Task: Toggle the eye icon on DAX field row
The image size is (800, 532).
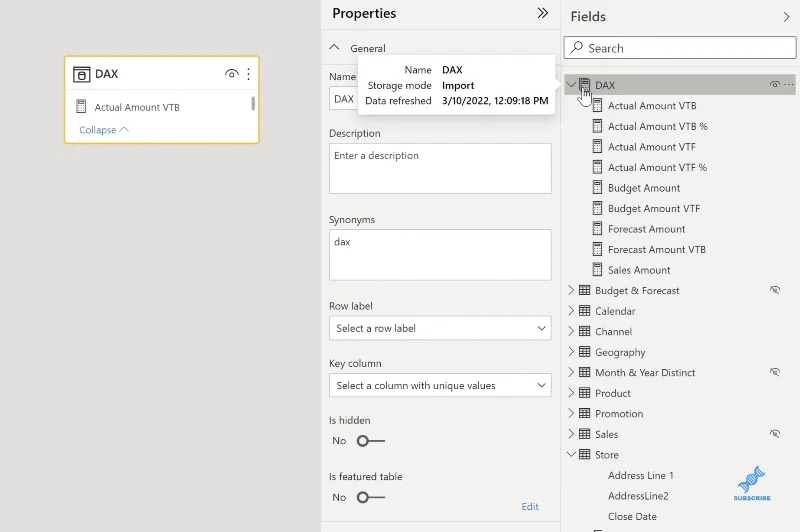Action: click(x=774, y=85)
